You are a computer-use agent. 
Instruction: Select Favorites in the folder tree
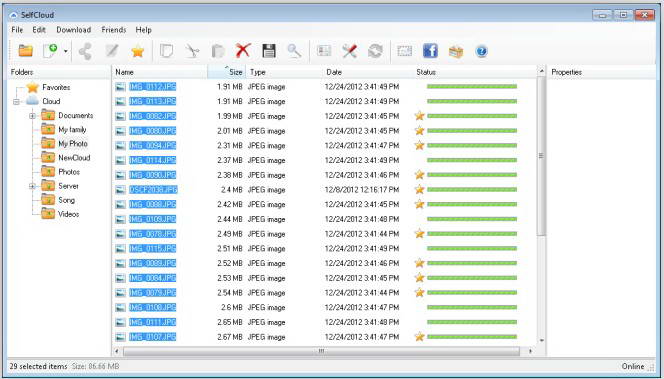pyautogui.click(x=56, y=87)
